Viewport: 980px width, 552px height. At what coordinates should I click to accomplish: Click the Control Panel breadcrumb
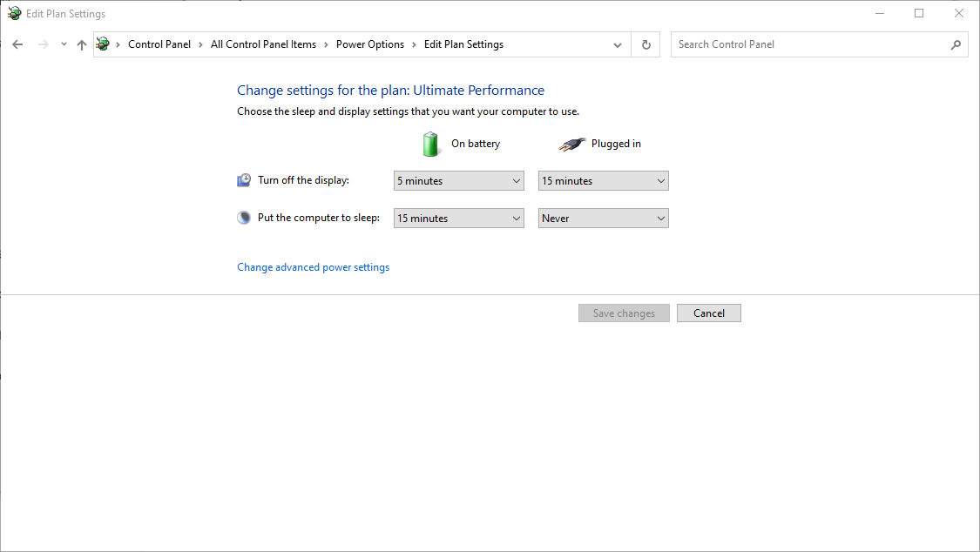point(159,44)
